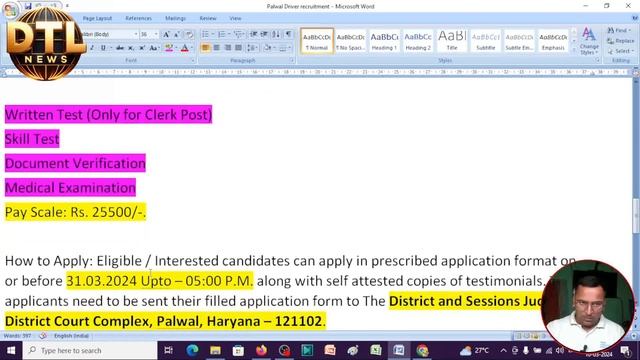Switch to the Review tab
Screen dimensions: 640x360
[208, 18]
